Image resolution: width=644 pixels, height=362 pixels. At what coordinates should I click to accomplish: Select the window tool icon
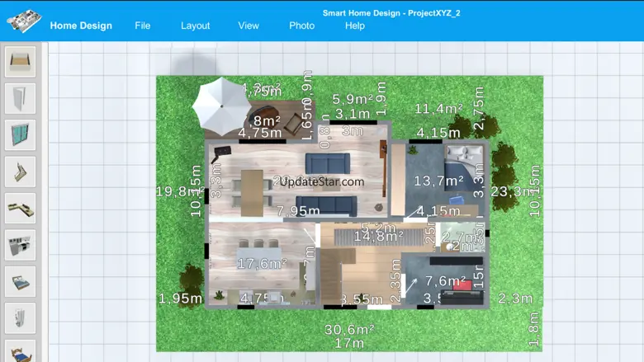20,135
